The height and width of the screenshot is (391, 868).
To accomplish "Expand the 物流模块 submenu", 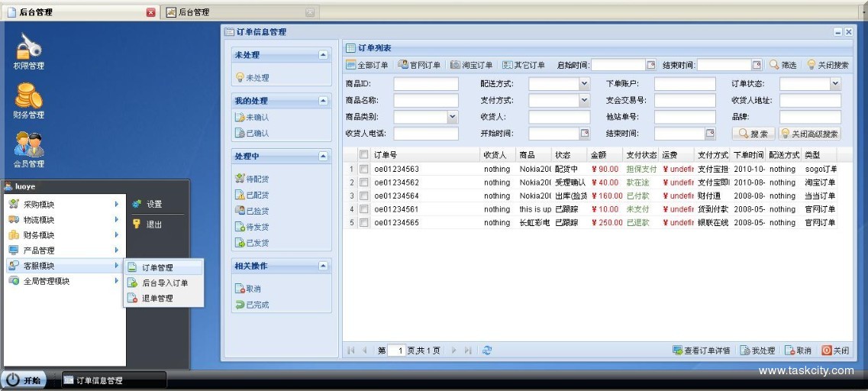I will pos(64,219).
